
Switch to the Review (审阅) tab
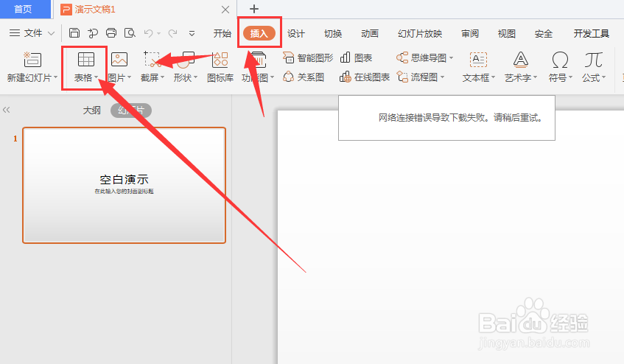coord(470,33)
